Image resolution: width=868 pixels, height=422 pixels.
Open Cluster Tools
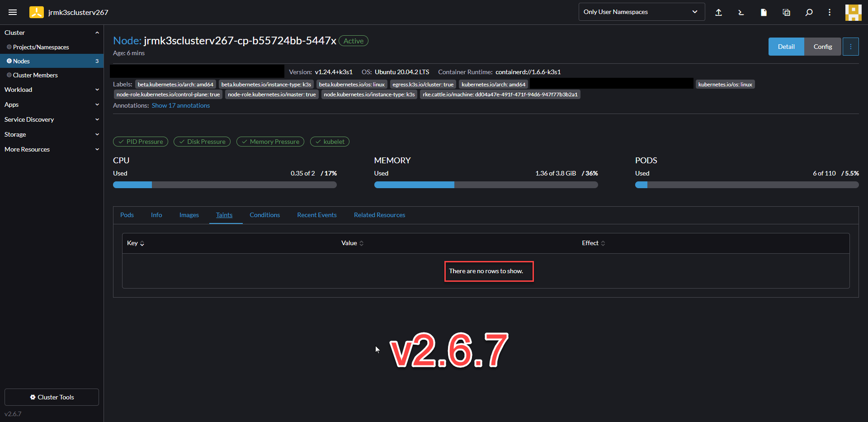pyautogui.click(x=51, y=397)
